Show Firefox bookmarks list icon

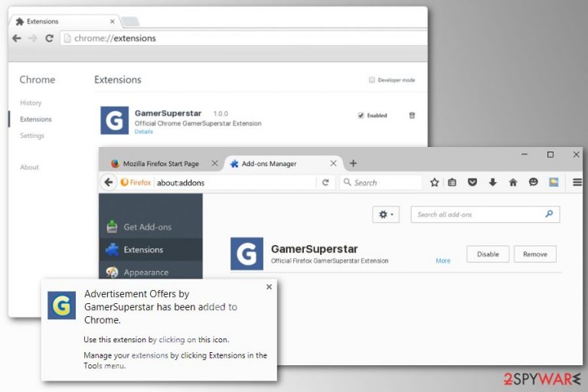[452, 182]
